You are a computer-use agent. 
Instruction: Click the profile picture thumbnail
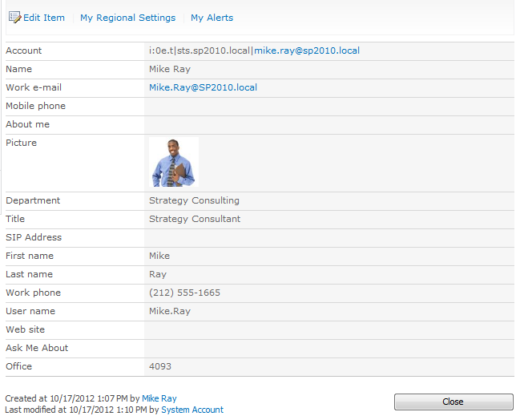point(174,162)
